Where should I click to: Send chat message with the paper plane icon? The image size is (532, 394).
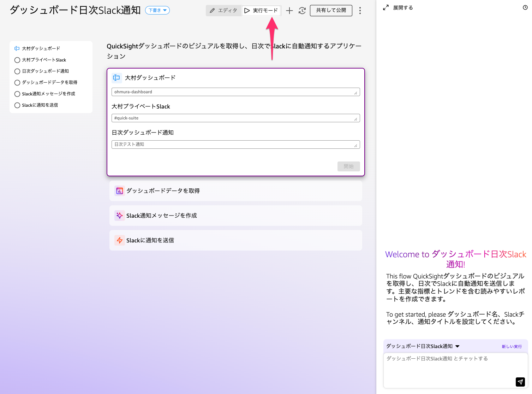coord(520,382)
